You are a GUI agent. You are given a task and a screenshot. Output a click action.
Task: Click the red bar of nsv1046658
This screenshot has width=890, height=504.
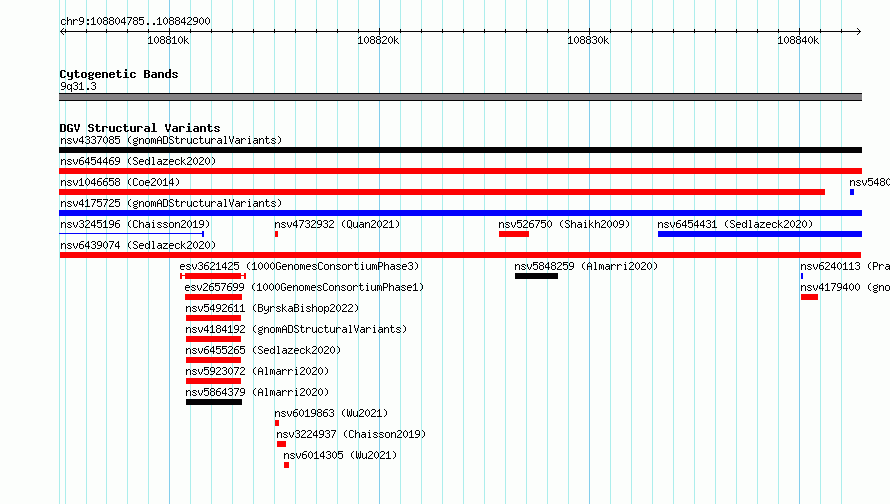pyautogui.click(x=442, y=192)
